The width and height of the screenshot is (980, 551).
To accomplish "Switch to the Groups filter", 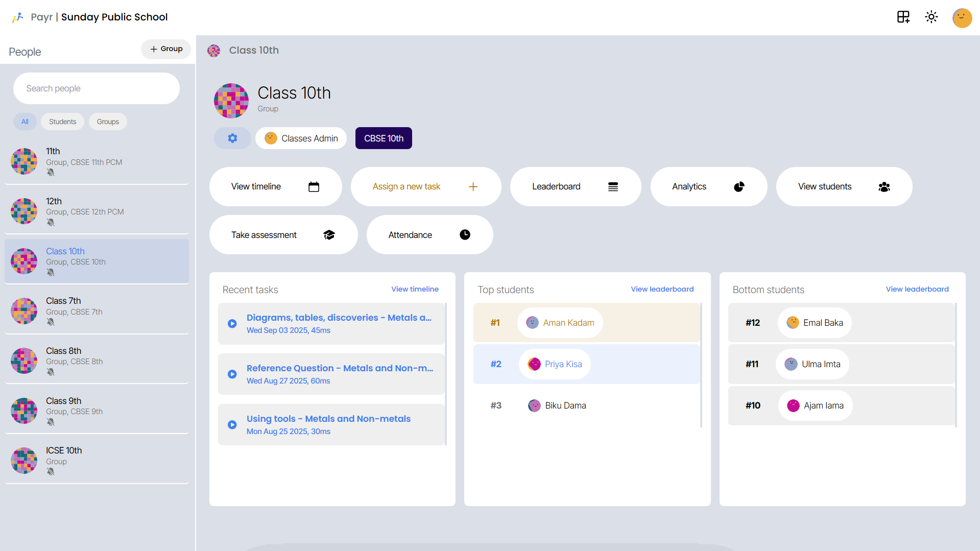I will pos(108,122).
